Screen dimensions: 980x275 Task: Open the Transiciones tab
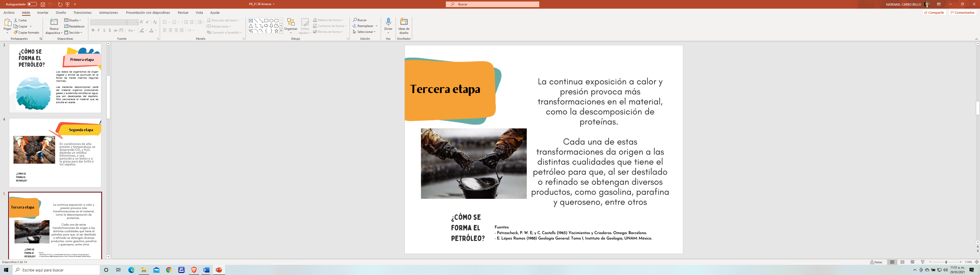coord(82,12)
